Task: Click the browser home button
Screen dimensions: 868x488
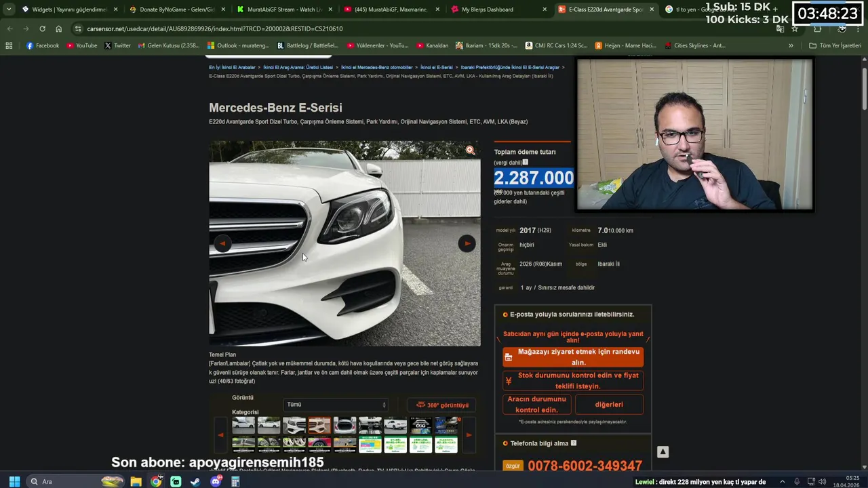Action: [58, 29]
